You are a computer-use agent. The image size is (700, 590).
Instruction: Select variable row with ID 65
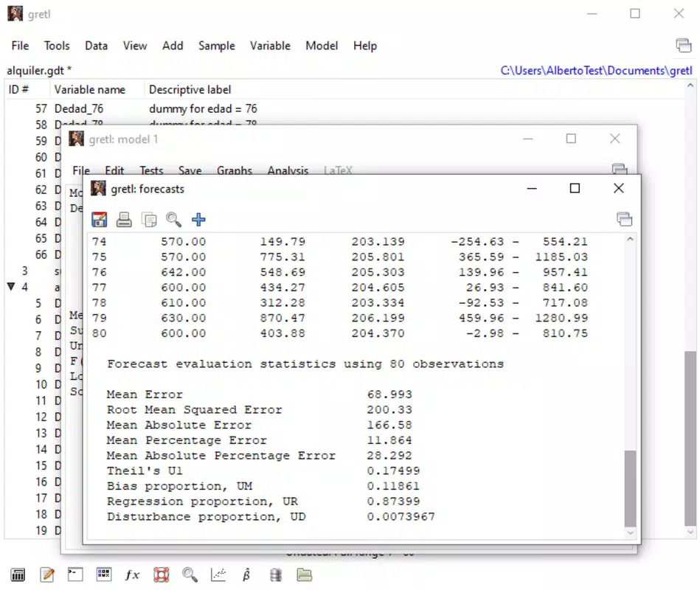pos(33,238)
